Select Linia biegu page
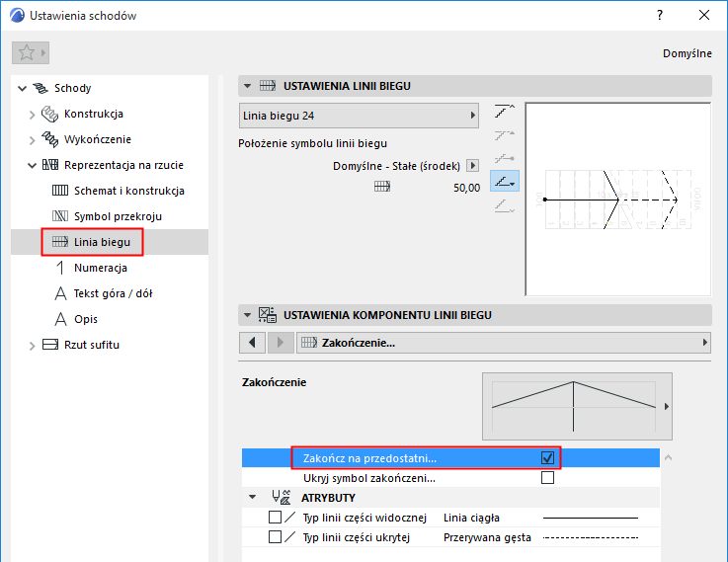728x562 pixels. [102, 242]
